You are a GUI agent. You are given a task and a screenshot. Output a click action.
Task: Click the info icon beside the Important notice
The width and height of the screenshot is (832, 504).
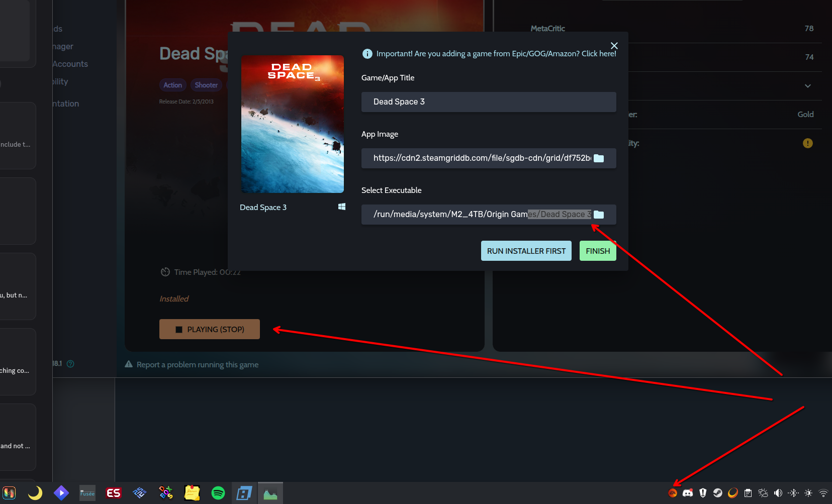pyautogui.click(x=367, y=54)
